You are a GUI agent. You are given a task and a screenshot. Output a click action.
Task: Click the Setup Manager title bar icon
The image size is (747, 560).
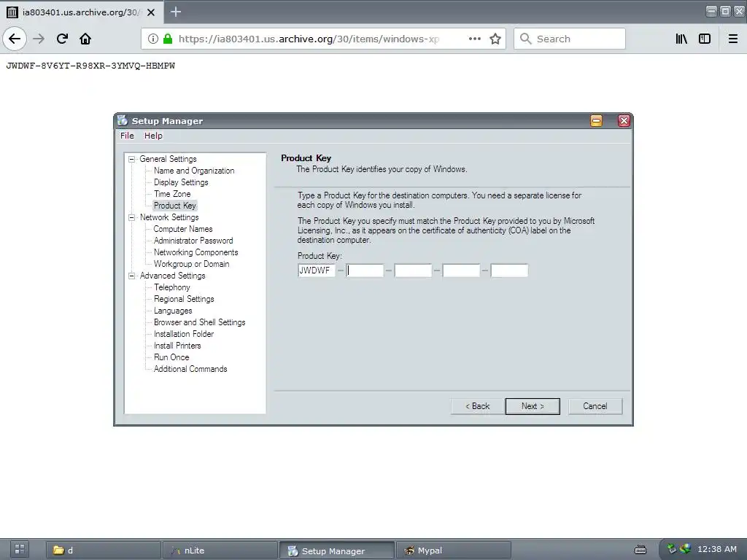[122, 120]
